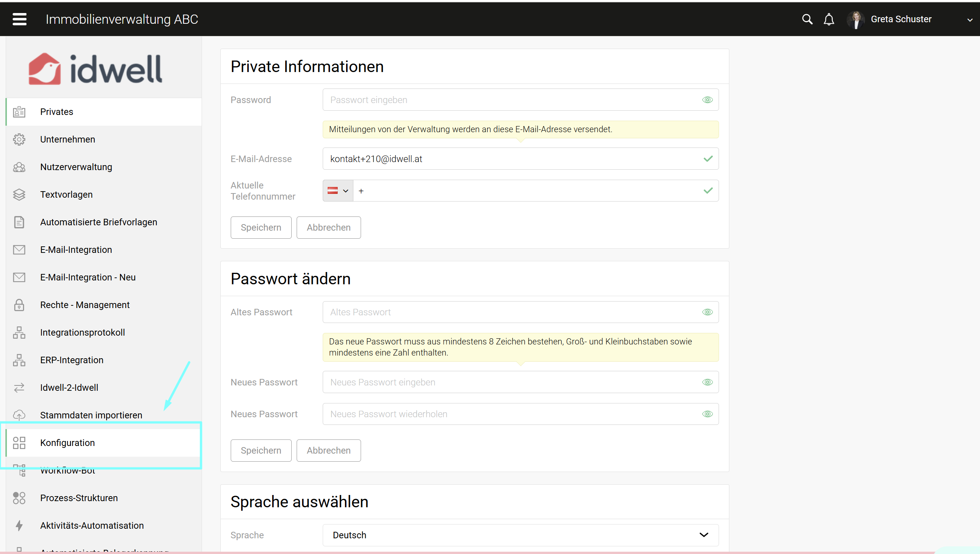Expand the user account dropdown arrow
980x554 pixels.
click(970, 20)
